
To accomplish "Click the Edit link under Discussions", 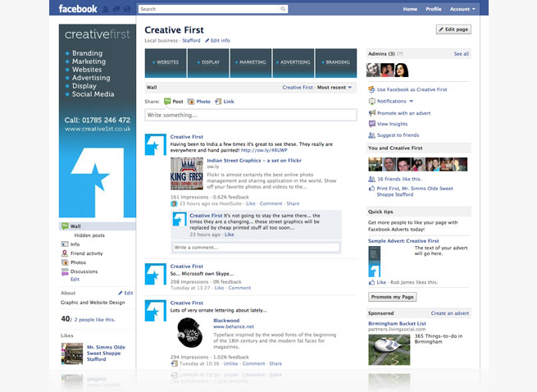I will tap(75, 280).
